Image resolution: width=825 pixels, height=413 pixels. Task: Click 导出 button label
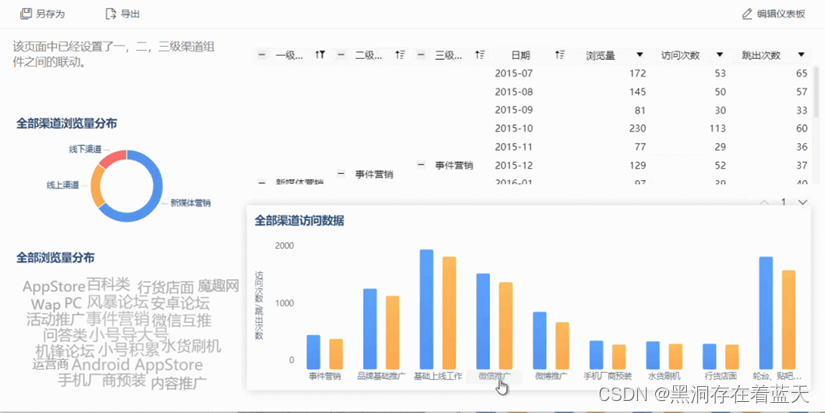[130, 14]
